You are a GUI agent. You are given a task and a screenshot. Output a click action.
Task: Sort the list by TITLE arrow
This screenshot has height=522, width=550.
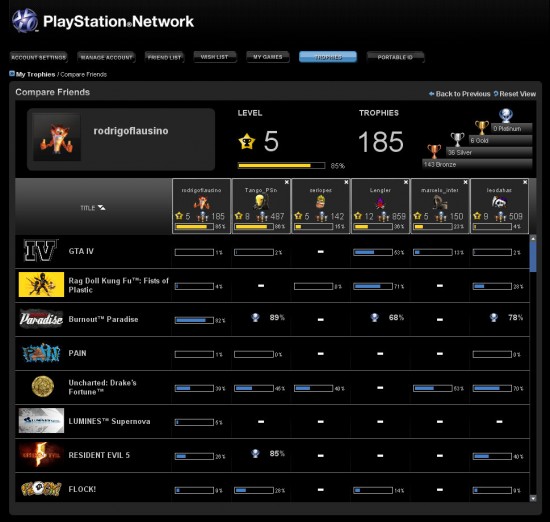pos(101,208)
